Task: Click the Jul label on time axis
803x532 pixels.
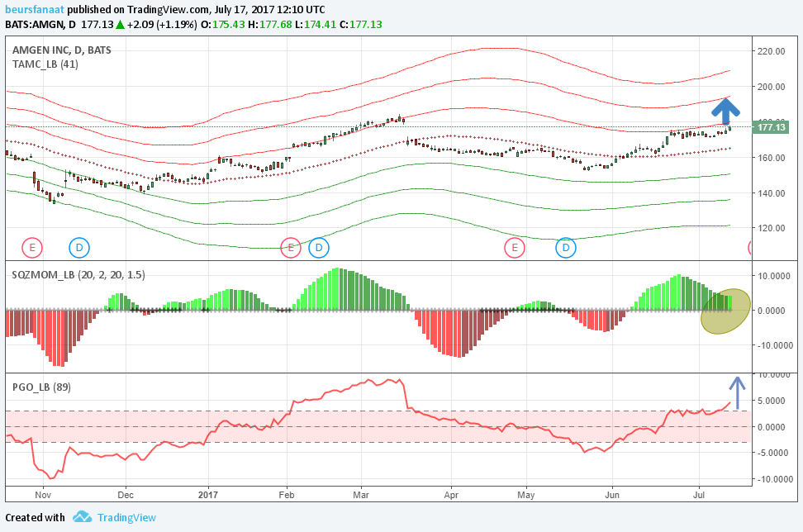Action: [699, 495]
